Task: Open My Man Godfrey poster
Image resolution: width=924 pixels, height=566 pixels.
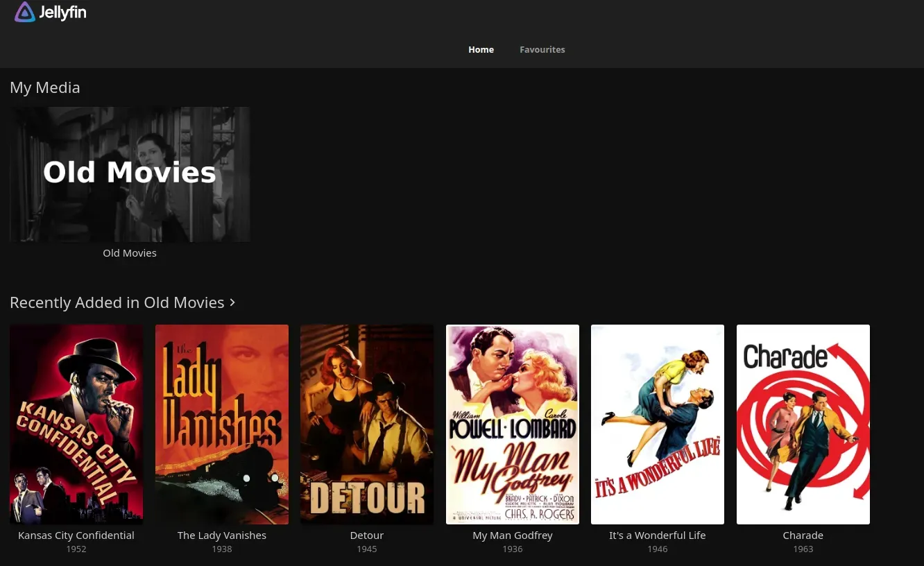Action: tap(513, 424)
